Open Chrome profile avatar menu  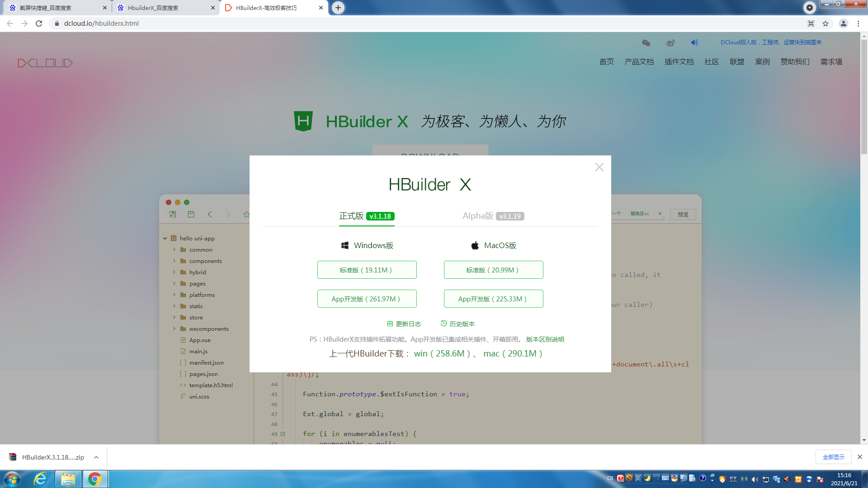(843, 23)
